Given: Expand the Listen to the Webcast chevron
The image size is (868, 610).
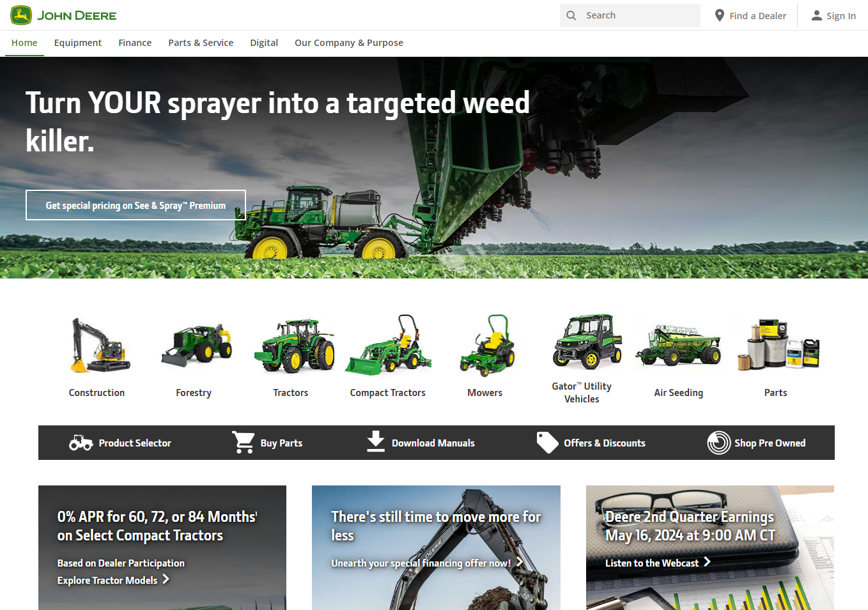Looking at the screenshot, I should [708, 563].
